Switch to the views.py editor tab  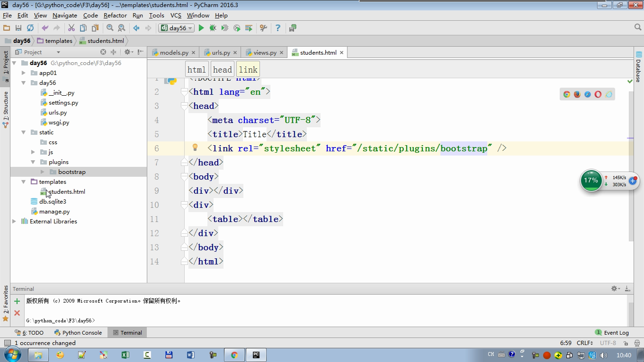[x=265, y=53]
